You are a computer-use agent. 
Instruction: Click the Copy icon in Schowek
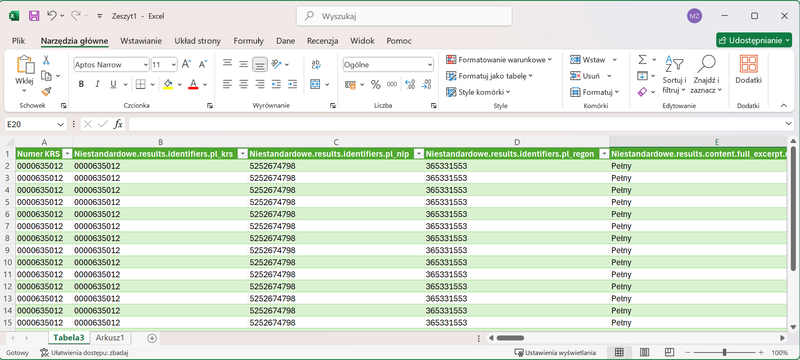tap(46, 76)
